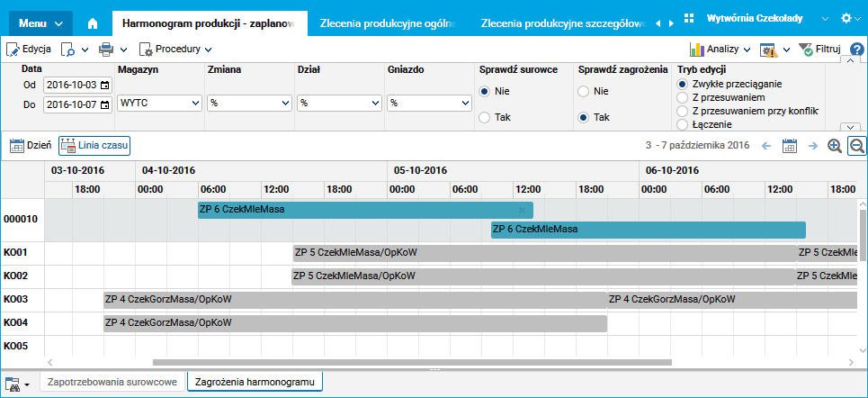The image size is (868, 398).
Task: Click the bottom-left binoculars panel icon
Action: point(13,383)
